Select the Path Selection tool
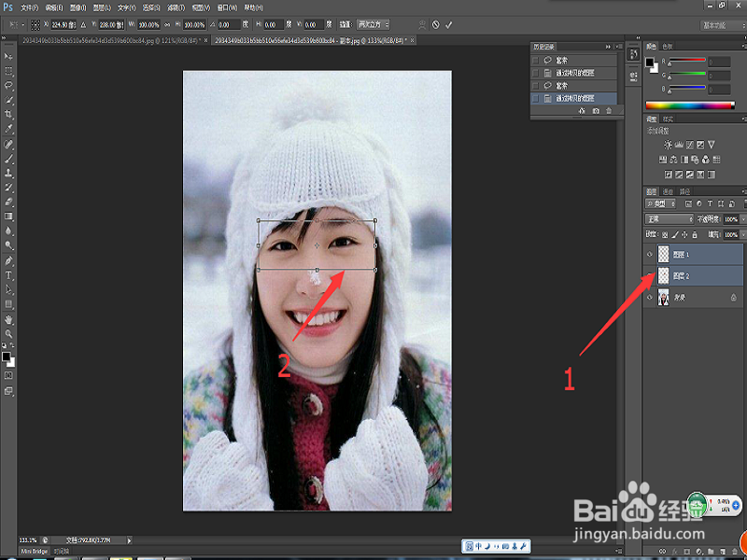 pos(8,289)
